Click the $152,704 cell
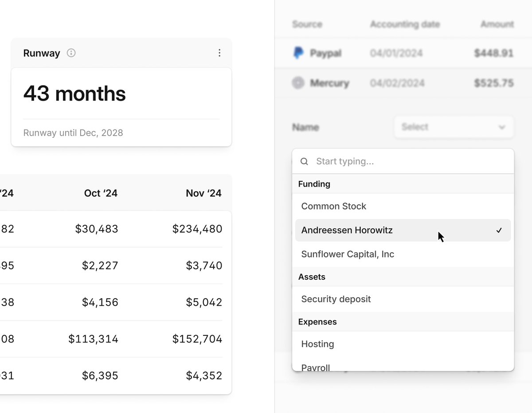The image size is (532, 413). (197, 339)
